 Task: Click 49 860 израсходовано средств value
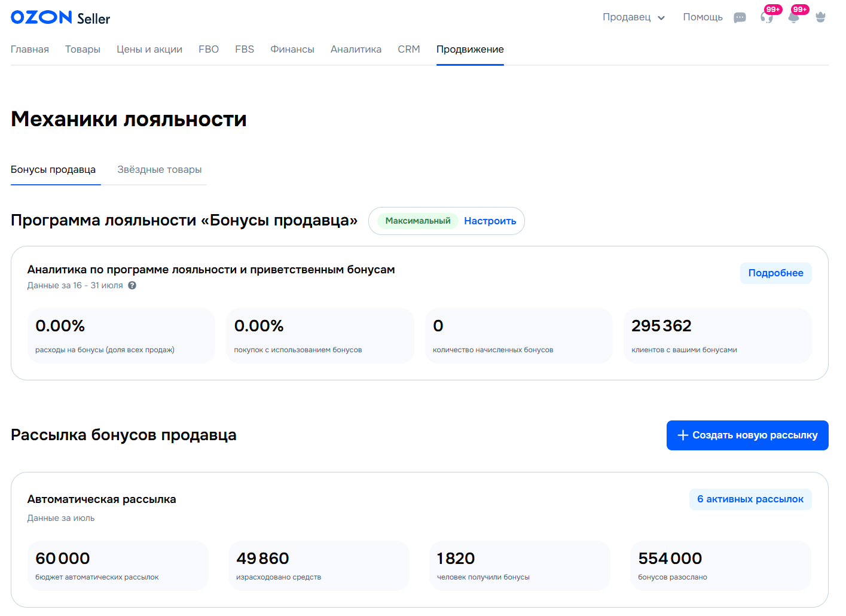(x=262, y=559)
